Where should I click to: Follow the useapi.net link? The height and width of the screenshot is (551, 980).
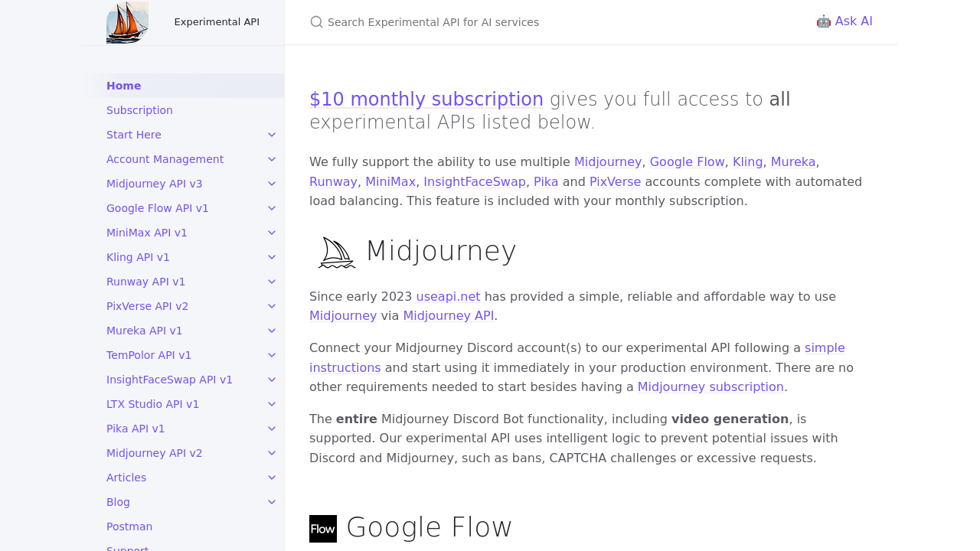click(448, 297)
